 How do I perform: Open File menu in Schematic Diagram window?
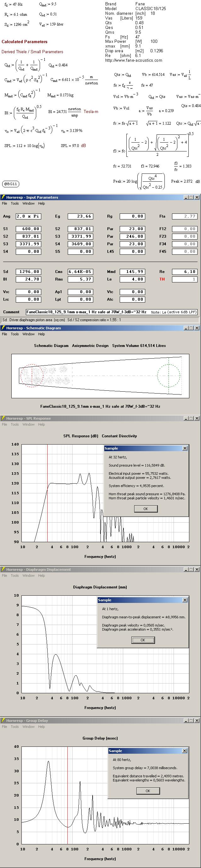pos(4,334)
